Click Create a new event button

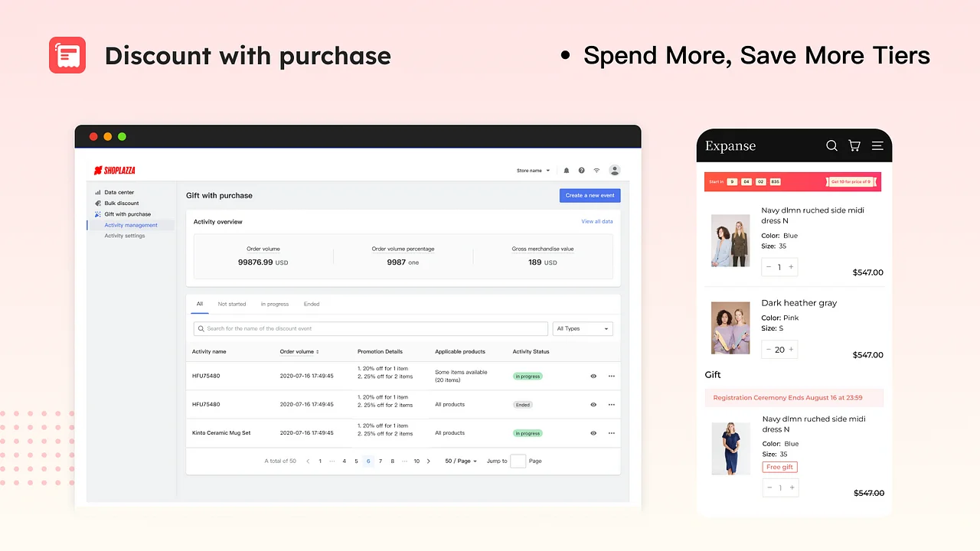(590, 195)
